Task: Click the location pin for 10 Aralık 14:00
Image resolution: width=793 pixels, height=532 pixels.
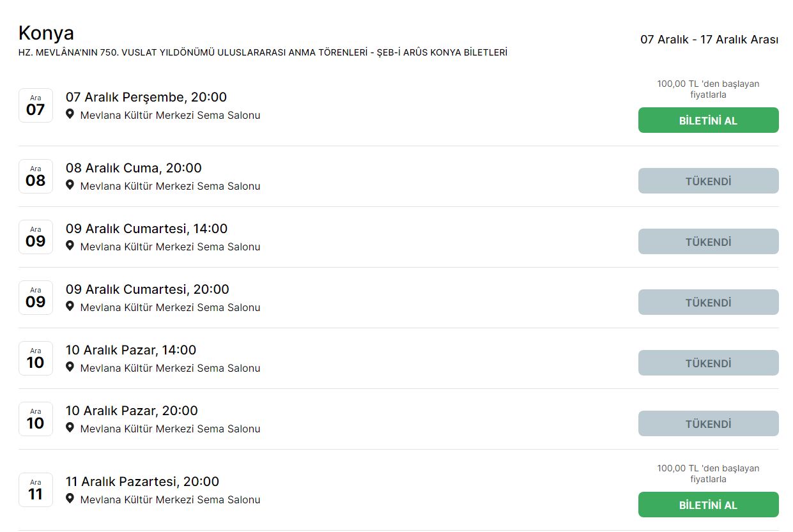Action: [70, 367]
